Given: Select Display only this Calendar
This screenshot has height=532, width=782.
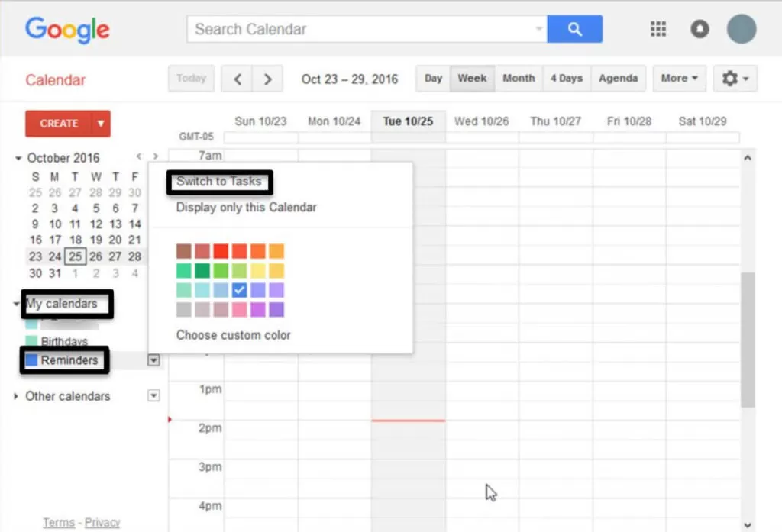Looking at the screenshot, I should coord(247,208).
